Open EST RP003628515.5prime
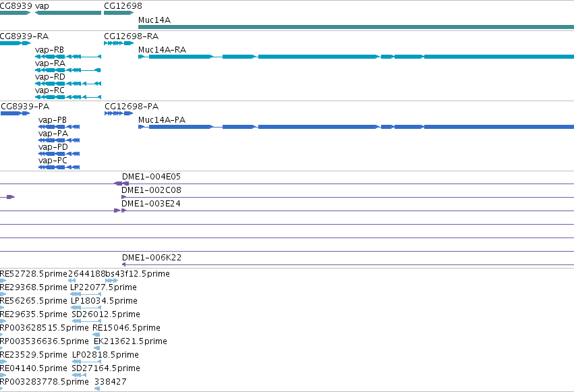Viewport: 574px width, 392px height. coord(45,328)
